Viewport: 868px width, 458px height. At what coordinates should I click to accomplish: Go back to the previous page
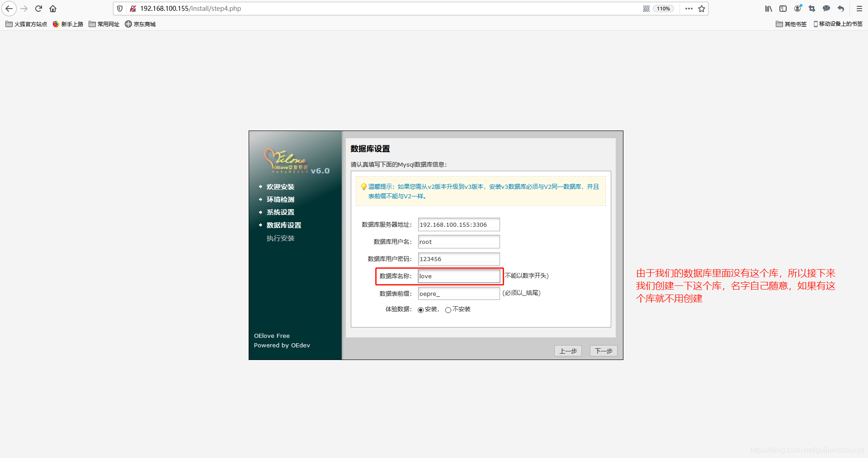pyautogui.click(x=9, y=9)
